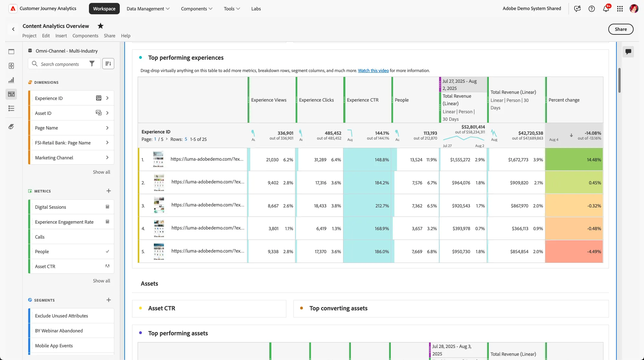
Task: Click the sort components button
Action: click(108, 64)
